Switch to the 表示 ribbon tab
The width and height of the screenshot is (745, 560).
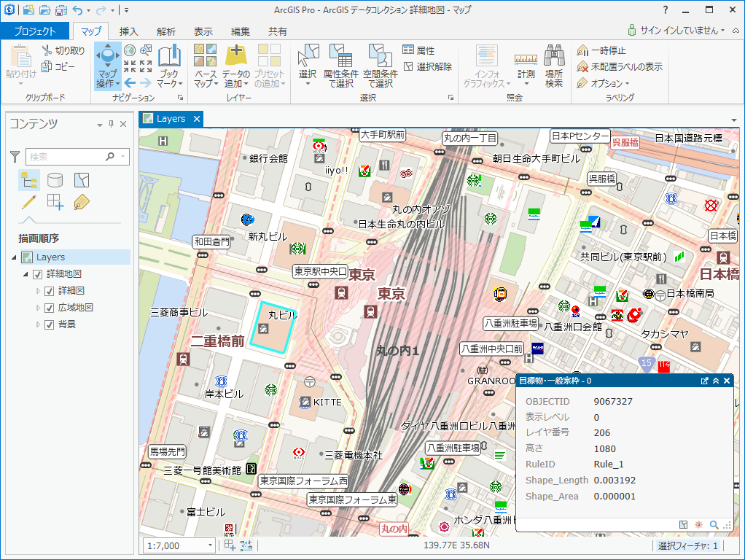(203, 31)
